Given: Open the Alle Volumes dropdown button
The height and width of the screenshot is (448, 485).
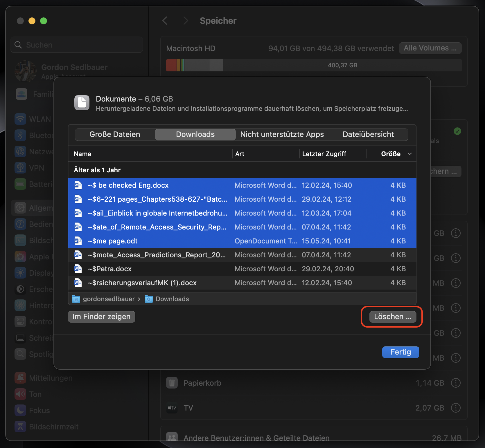Looking at the screenshot, I should click(x=430, y=48).
